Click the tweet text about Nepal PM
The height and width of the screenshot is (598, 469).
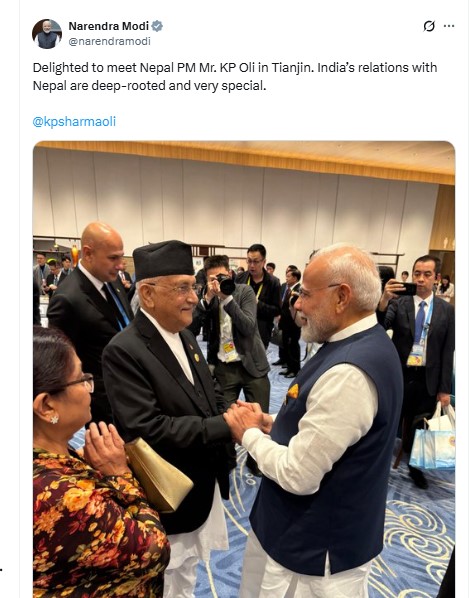coord(235,76)
